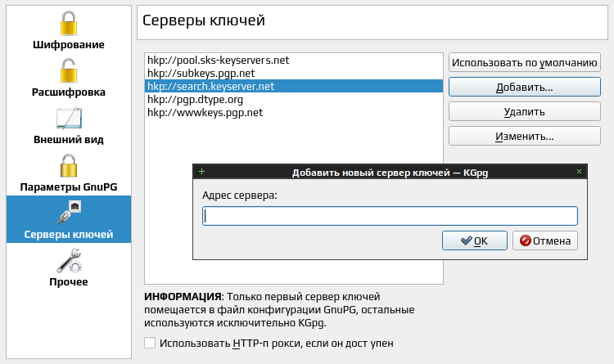Click the Прочее sidebar label

[69, 281]
